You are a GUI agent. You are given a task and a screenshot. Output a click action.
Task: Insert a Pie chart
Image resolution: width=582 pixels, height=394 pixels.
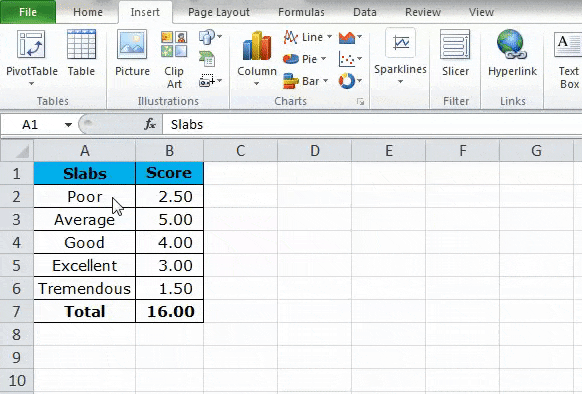[x=304, y=59]
